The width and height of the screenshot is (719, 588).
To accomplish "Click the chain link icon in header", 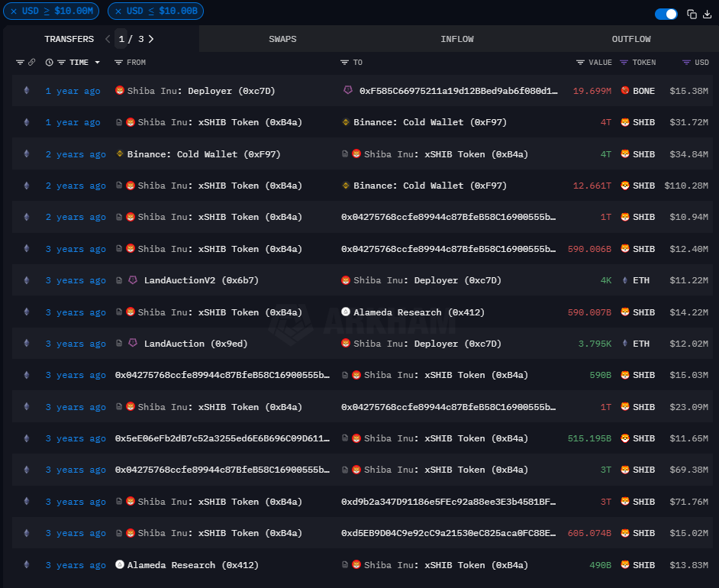I will (x=31, y=63).
